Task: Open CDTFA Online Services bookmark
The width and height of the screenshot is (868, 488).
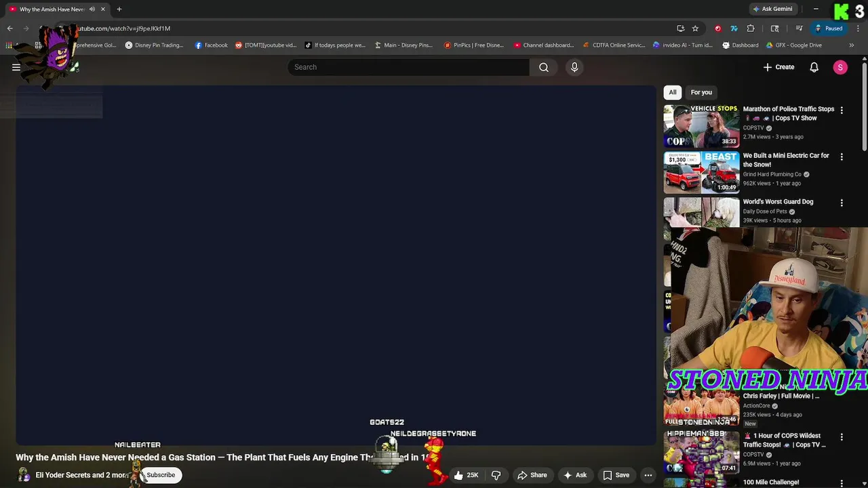Action: tap(614, 45)
